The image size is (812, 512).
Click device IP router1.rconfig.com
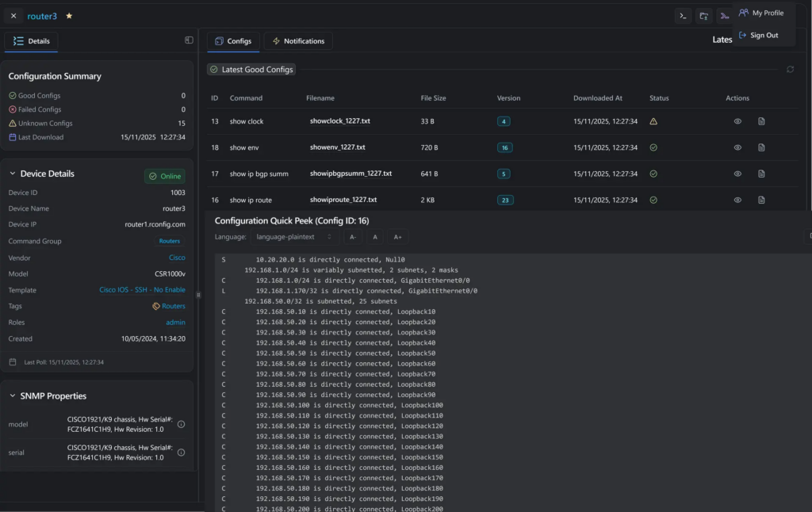(155, 224)
